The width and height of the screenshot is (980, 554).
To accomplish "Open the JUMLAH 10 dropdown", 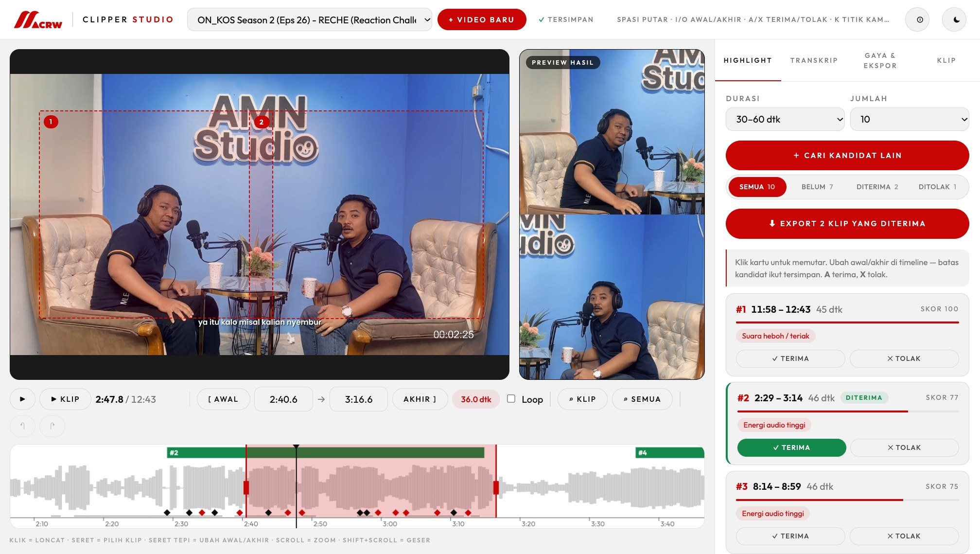I will click(x=910, y=119).
